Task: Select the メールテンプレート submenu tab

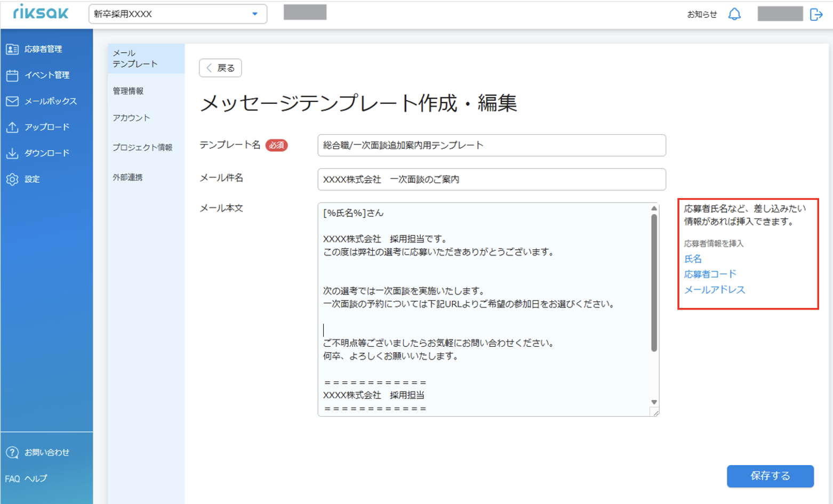Action: (x=146, y=58)
